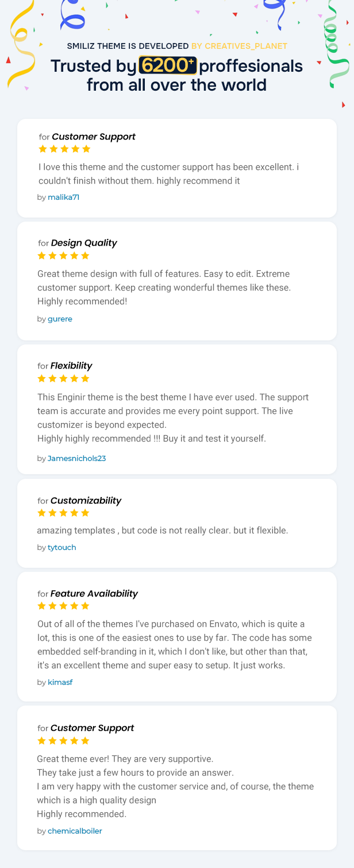Open tytouch reviewer profile link

click(61, 548)
